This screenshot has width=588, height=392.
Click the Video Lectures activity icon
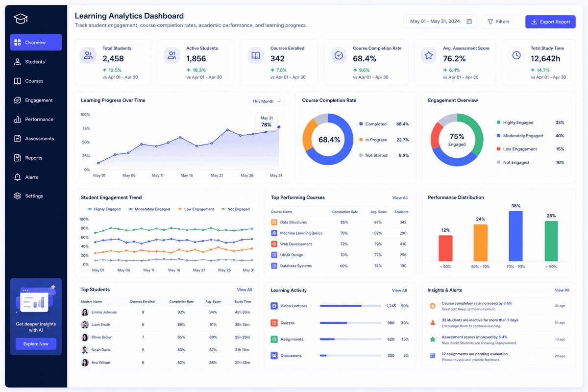coord(274,306)
